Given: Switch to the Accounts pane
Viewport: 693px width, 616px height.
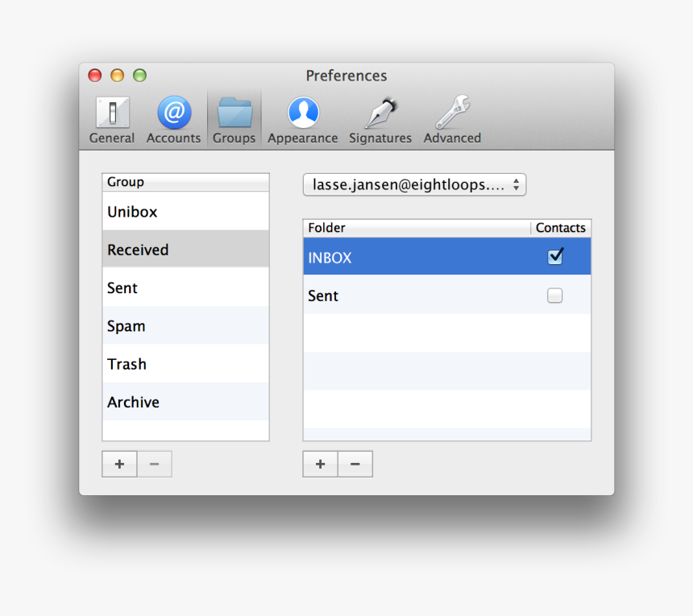Looking at the screenshot, I should click(173, 117).
